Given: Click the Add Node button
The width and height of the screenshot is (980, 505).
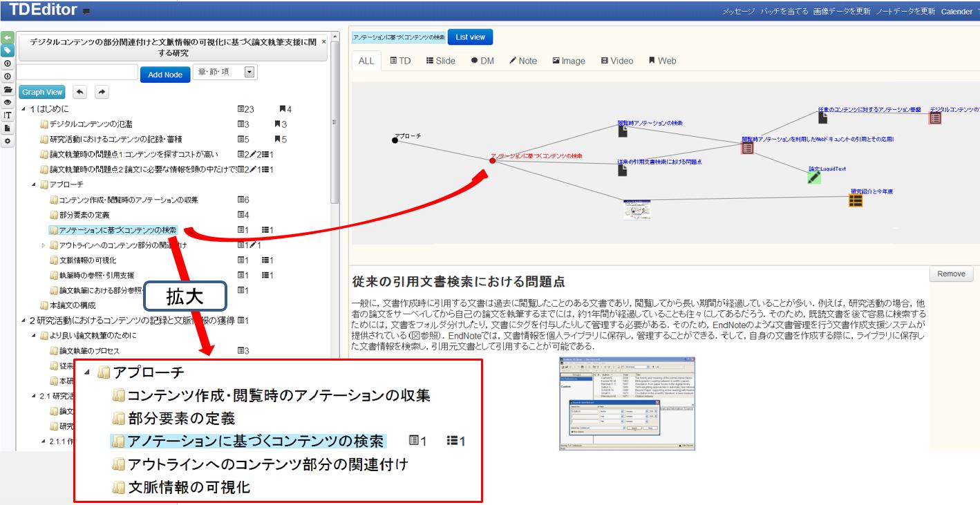Looking at the screenshot, I should 165,75.
